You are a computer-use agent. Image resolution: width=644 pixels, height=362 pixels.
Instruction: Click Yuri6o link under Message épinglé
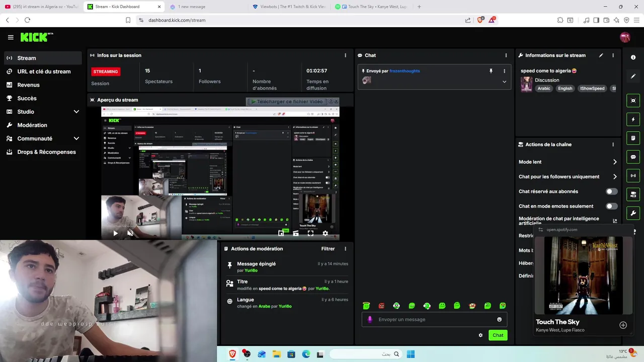pyautogui.click(x=251, y=270)
